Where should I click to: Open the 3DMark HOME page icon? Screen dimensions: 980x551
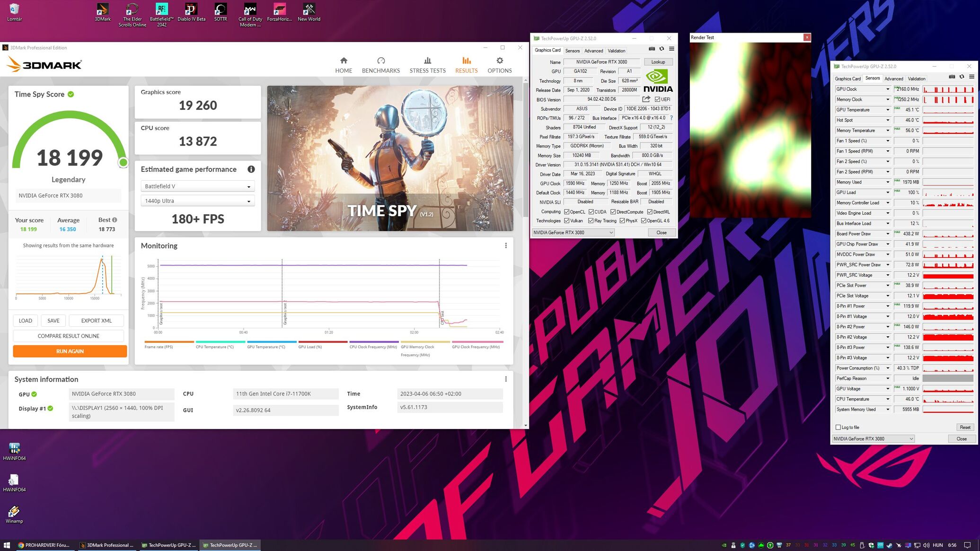coord(344,61)
